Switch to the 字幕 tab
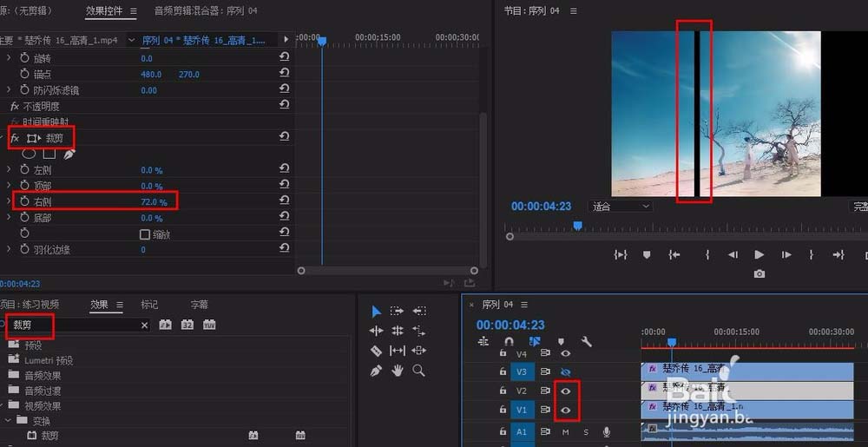The image size is (868, 447). point(200,305)
